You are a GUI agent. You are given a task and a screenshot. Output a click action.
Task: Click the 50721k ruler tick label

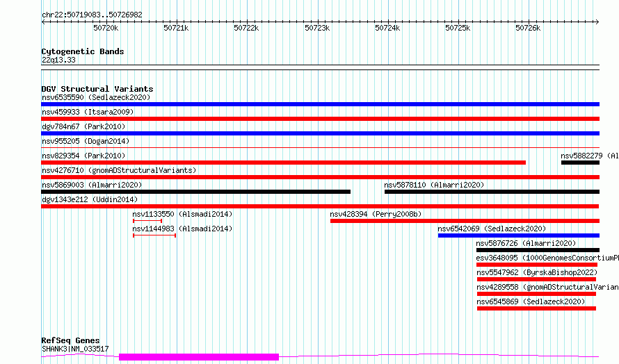coord(176,28)
